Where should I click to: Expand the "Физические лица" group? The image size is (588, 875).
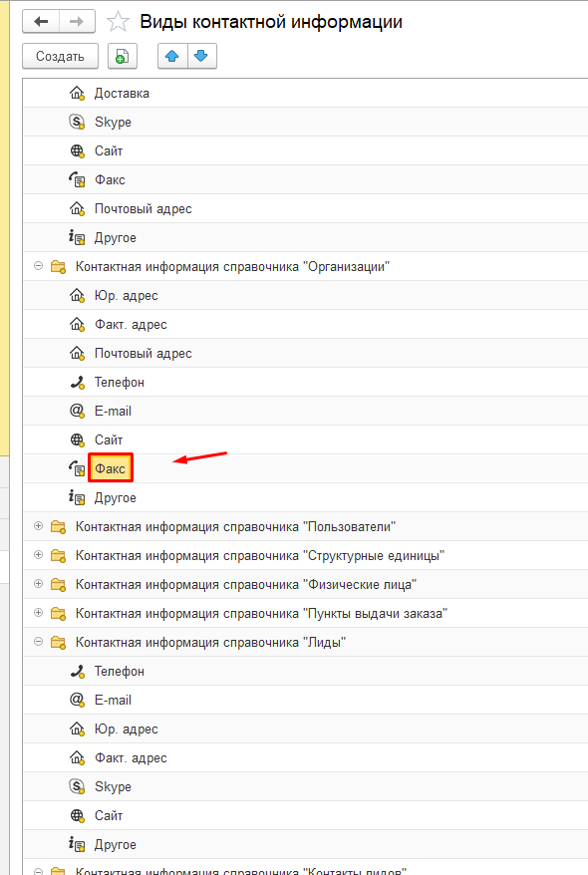click(38, 584)
